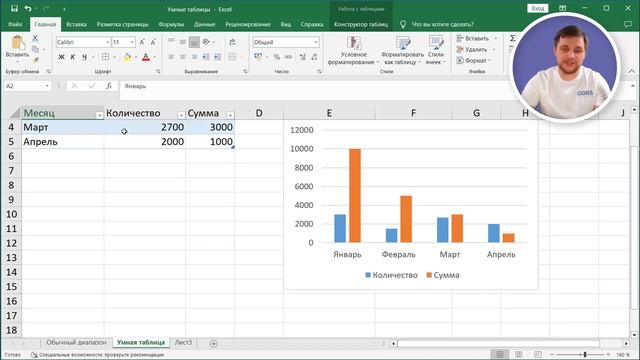The width and height of the screenshot is (640, 360).
Task: Select cell with value 2700
Action: [x=144, y=127]
